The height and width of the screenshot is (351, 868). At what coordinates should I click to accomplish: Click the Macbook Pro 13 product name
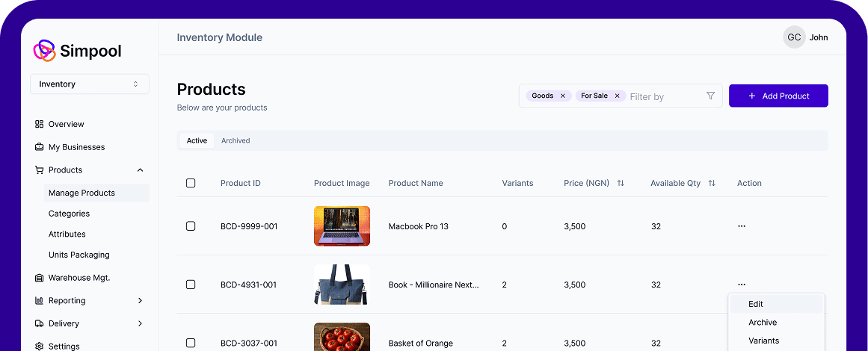[x=419, y=226]
